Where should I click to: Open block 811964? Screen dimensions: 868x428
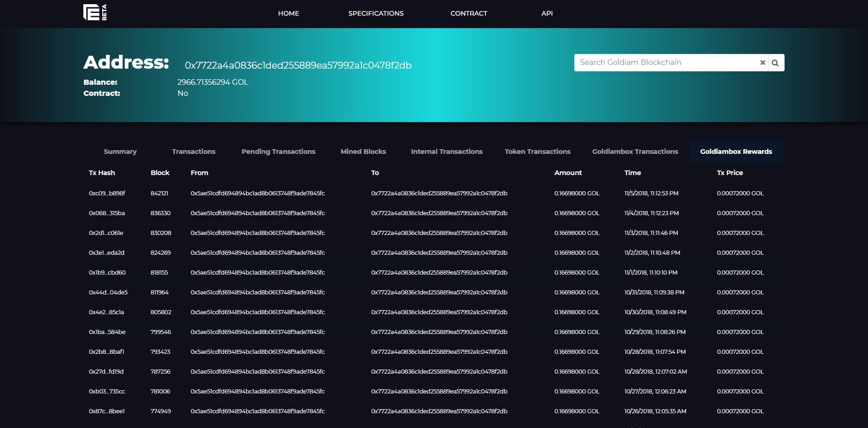point(160,293)
